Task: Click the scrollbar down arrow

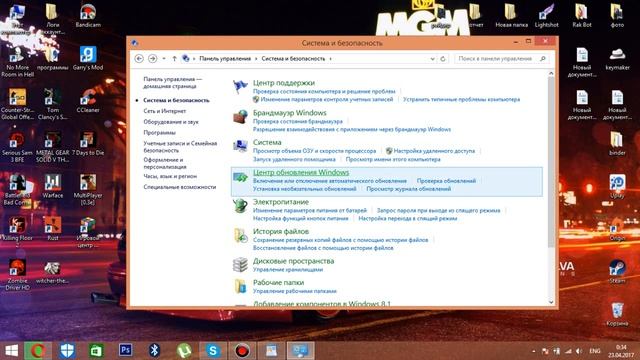Action: pyautogui.click(x=551, y=302)
